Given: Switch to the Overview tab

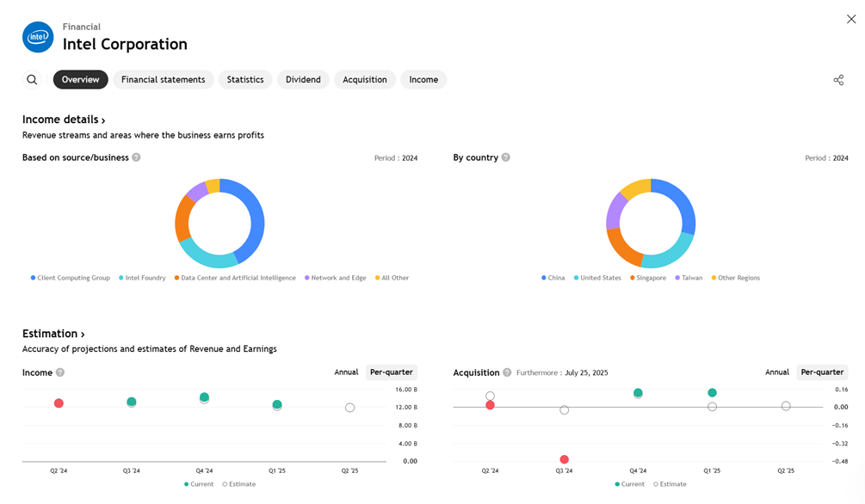Looking at the screenshot, I should click(81, 79).
